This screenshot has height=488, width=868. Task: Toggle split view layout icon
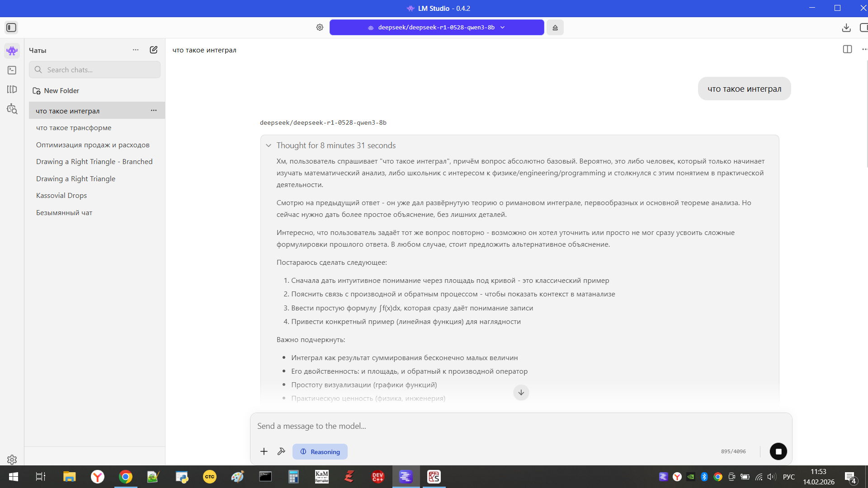(x=847, y=49)
